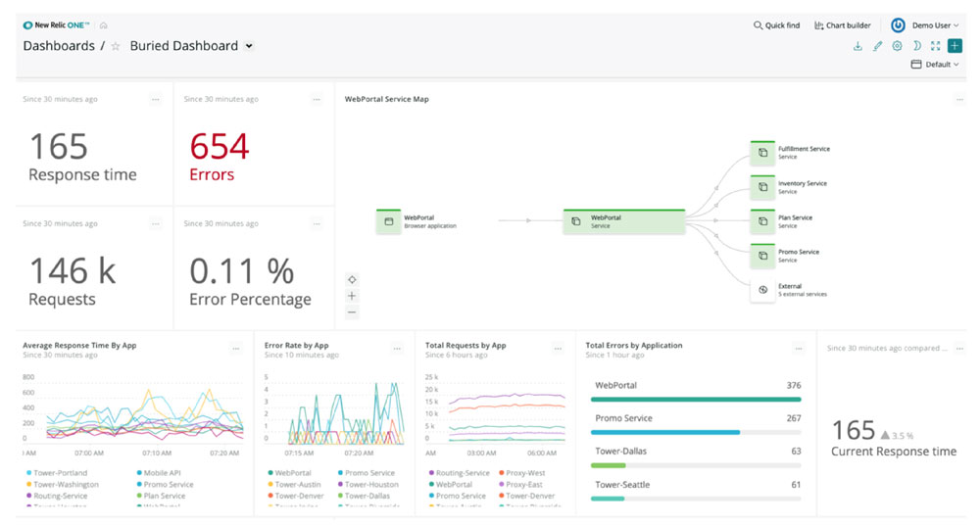The image size is (980, 526).
Task: Toggle Plan Service series in response time legend
Action: pos(161,496)
